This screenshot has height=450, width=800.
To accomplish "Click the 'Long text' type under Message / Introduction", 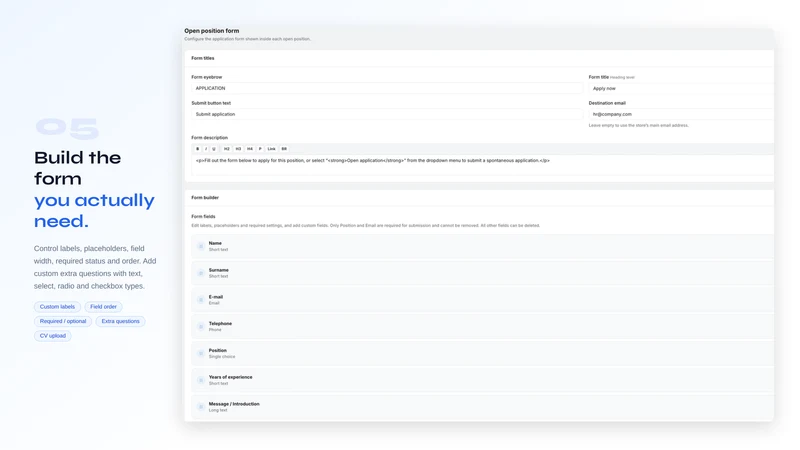I will [218, 410].
